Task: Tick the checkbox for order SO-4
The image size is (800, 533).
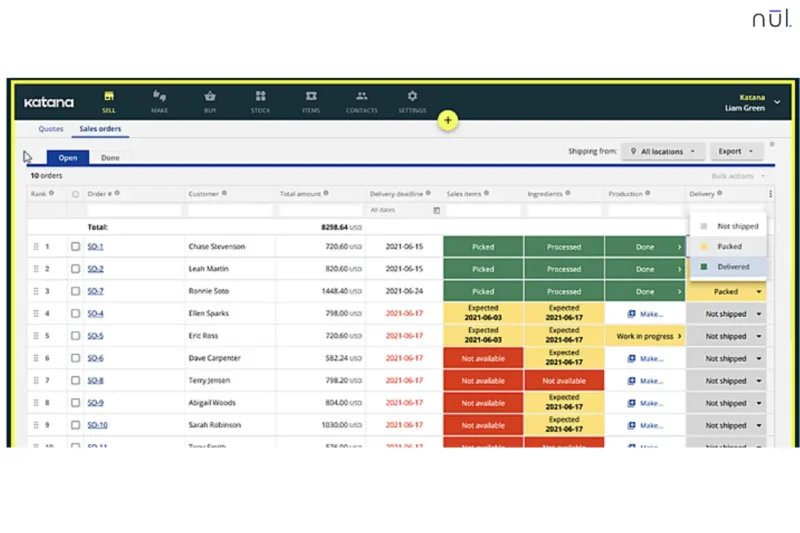Action: tap(76, 313)
